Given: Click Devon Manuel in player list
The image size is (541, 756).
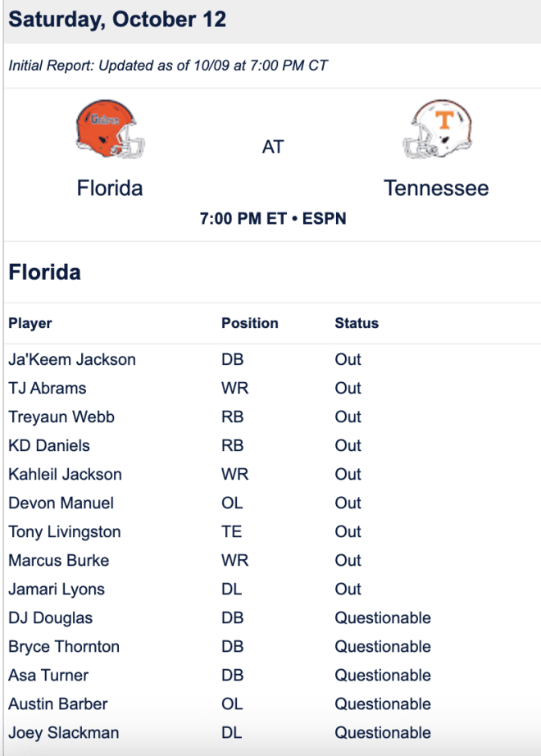Looking at the screenshot, I should click(x=61, y=503).
